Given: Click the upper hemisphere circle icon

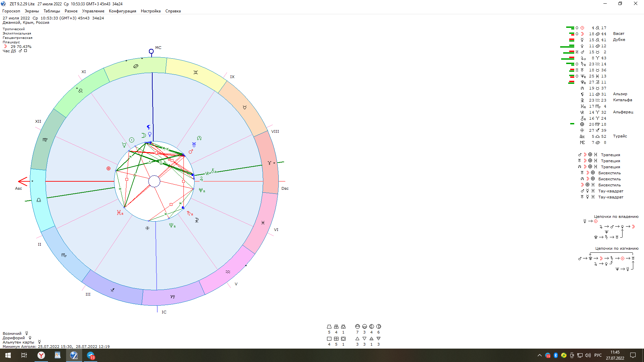Looking at the screenshot, I should click(x=357, y=326).
